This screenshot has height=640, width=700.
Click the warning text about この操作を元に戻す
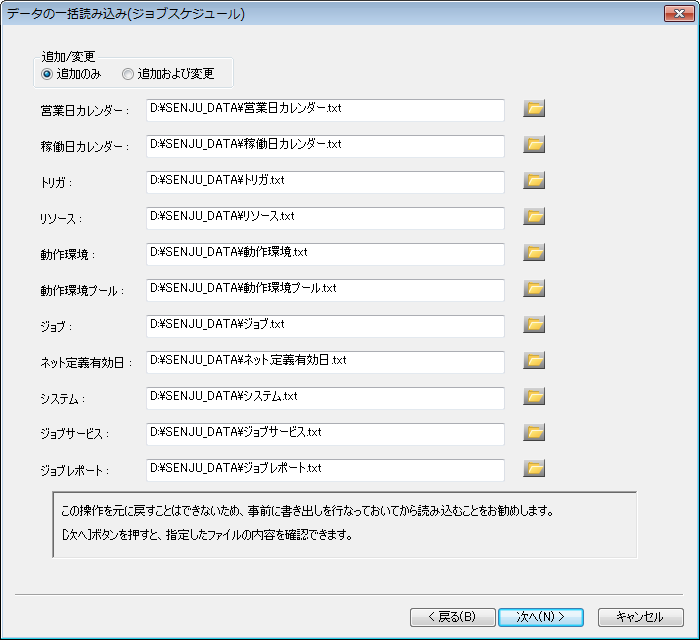307,511
